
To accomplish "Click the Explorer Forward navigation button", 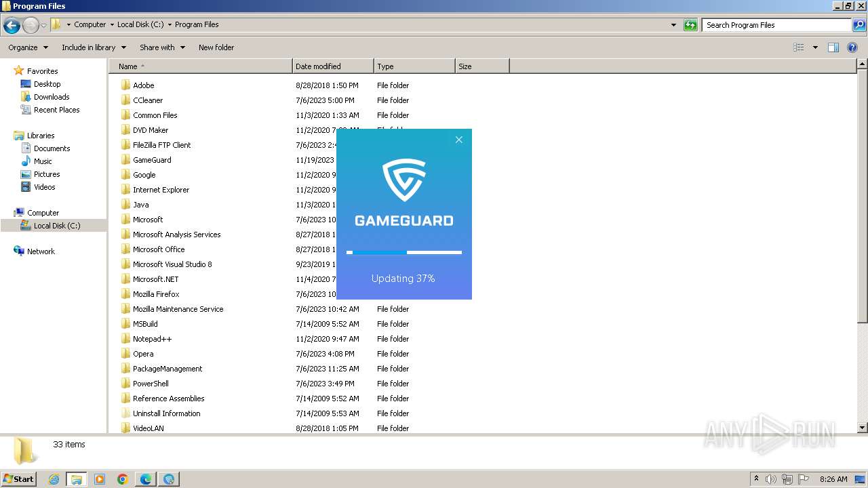I will 31,26.
